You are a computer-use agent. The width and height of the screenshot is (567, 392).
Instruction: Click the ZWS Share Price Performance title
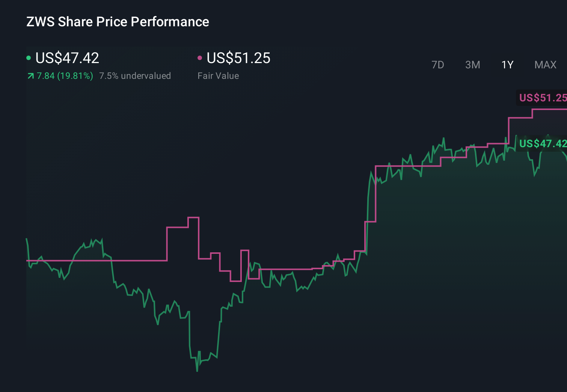click(x=117, y=21)
